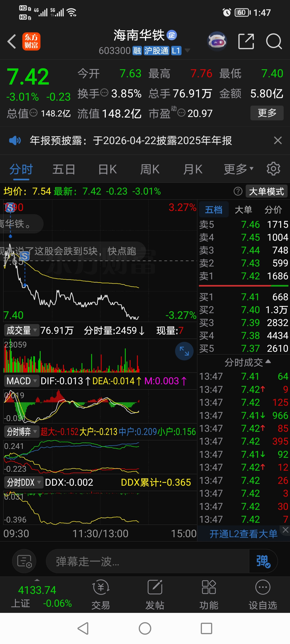The height and width of the screenshot is (644, 290).
Task: Focus the 弹幕走一波 input field
Action: (x=148, y=561)
